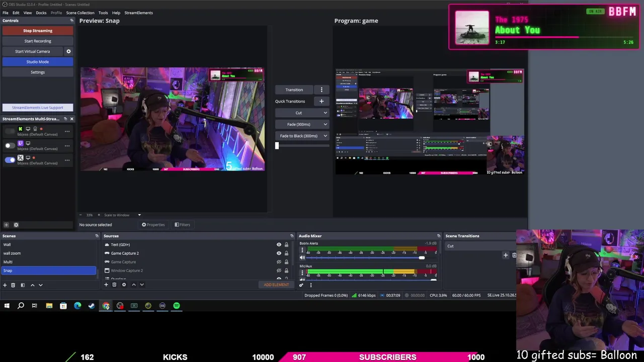This screenshot has width=644, height=362.
Task: Click the Transition button
Action: (x=294, y=89)
